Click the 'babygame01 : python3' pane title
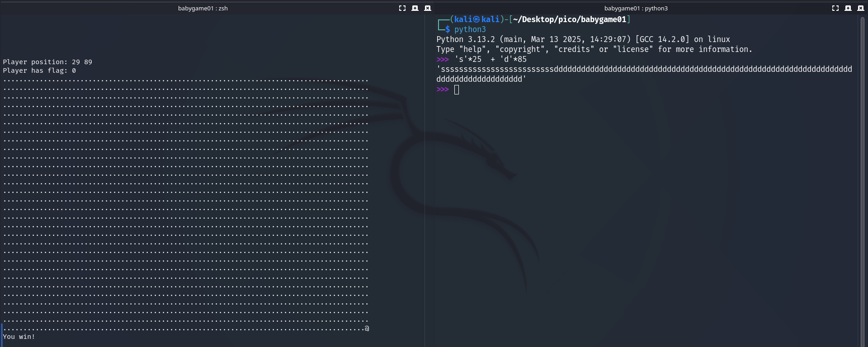The width and height of the screenshot is (868, 347). tap(636, 8)
